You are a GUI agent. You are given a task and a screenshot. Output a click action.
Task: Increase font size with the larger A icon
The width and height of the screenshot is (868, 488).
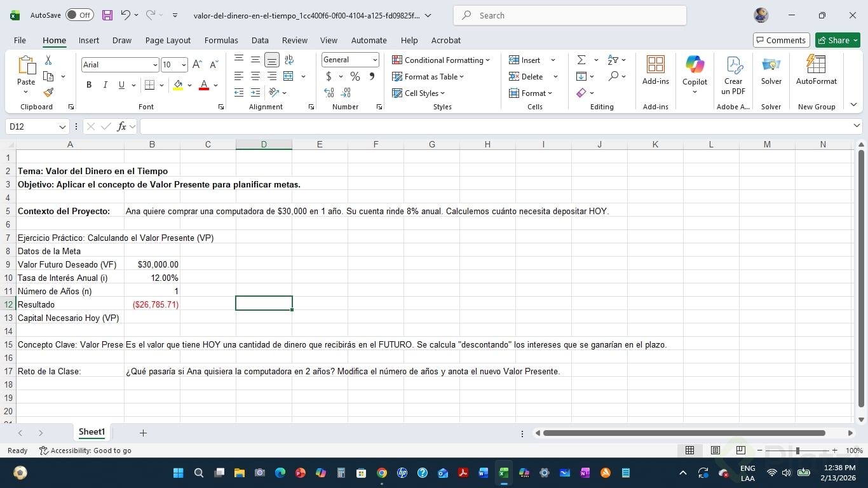(197, 65)
